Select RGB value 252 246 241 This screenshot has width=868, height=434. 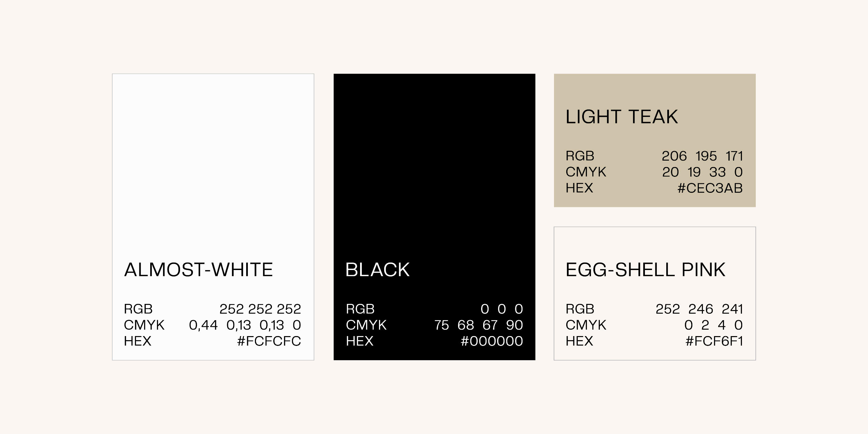click(x=699, y=309)
